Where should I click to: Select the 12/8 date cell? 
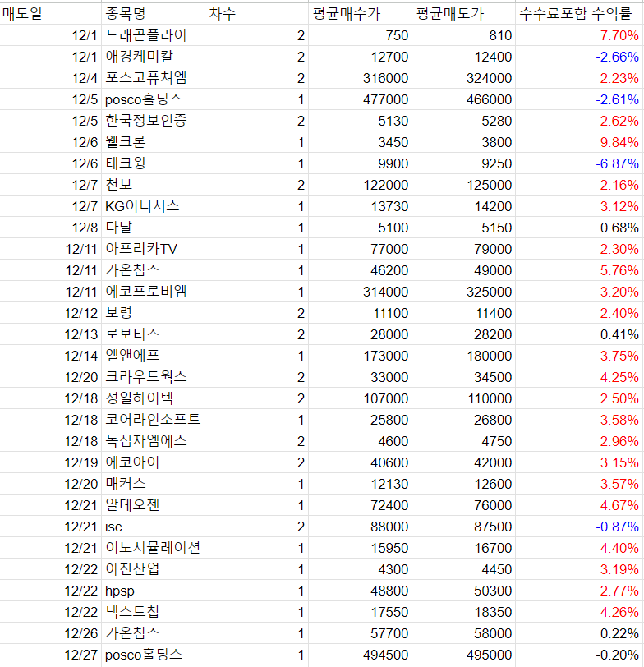click(51, 228)
